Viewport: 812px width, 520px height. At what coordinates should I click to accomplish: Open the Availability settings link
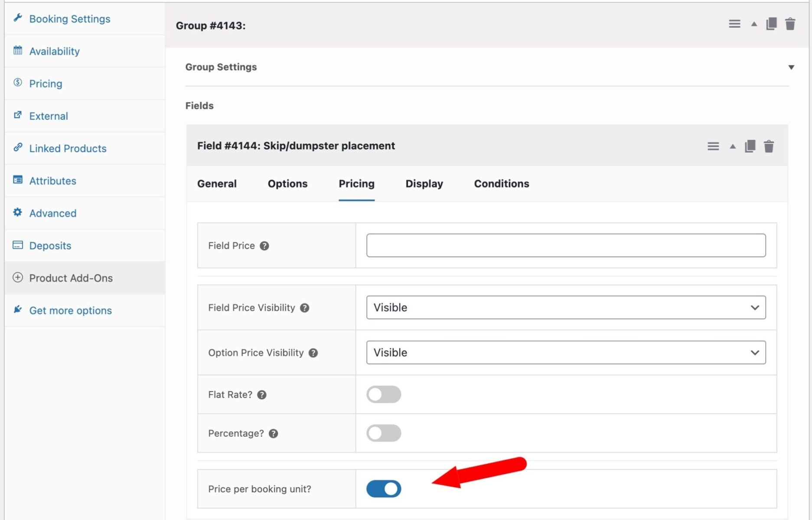(54, 51)
